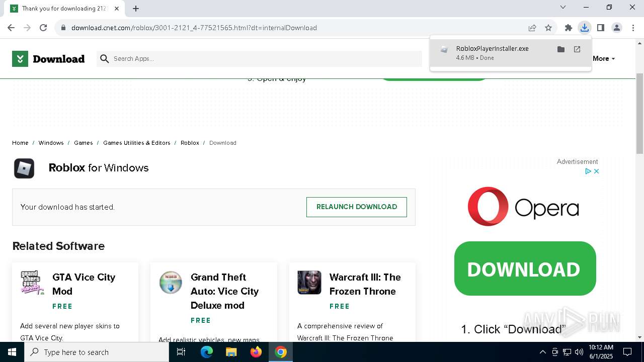Click the page vertical scrollbar thumb
This screenshot has height=362, width=644.
[x=639, y=114]
